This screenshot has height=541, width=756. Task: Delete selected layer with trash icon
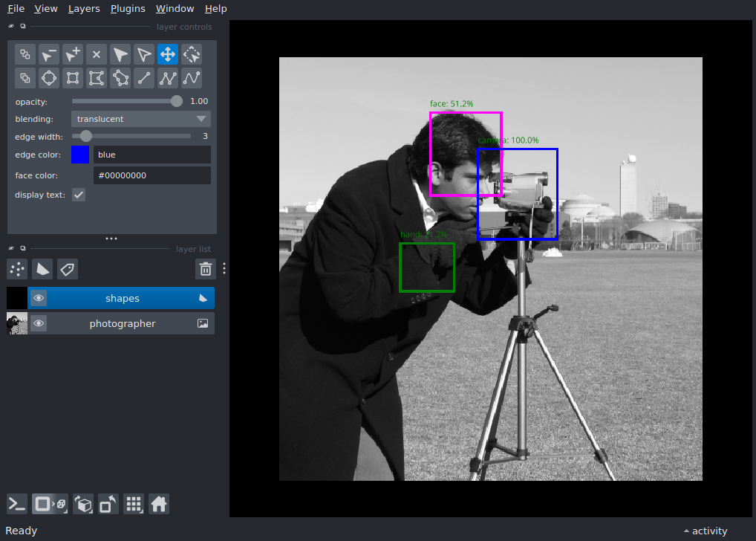click(206, 269)
